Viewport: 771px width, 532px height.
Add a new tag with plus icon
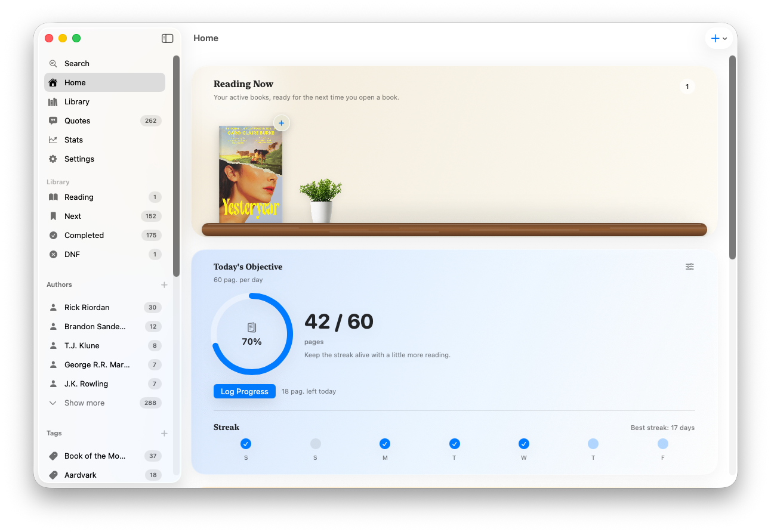(164, 434)
